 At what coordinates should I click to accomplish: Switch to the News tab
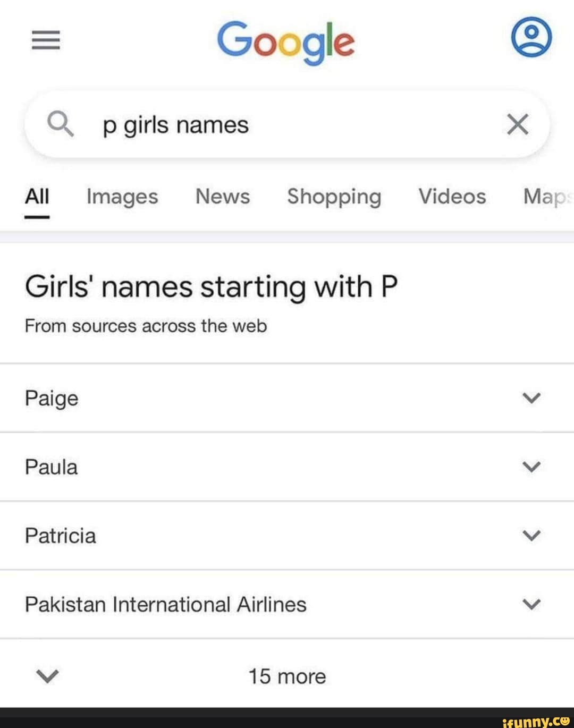[222, 197]
